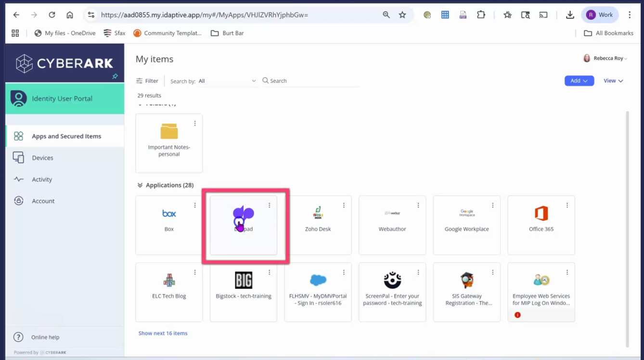Click the Add button

[579, 81]
